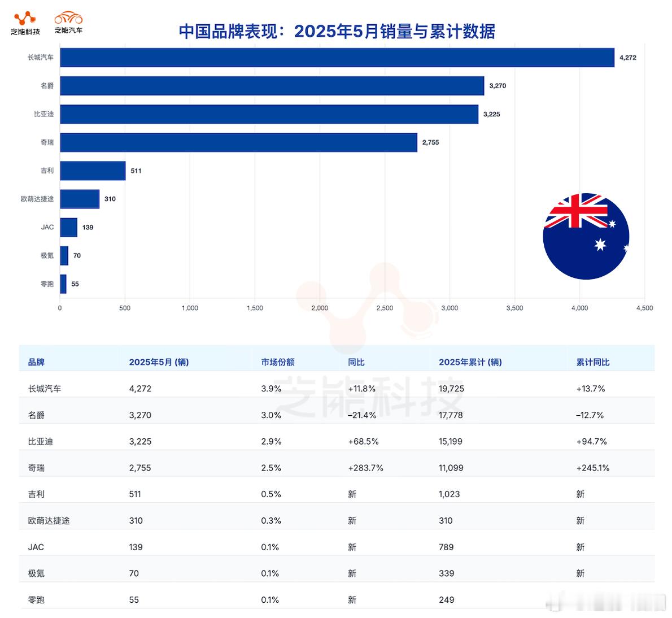The width and height of the screenshot is (672, 618).
Task: Click 比亚迪 in the table
Action: [x=40, y=441]
